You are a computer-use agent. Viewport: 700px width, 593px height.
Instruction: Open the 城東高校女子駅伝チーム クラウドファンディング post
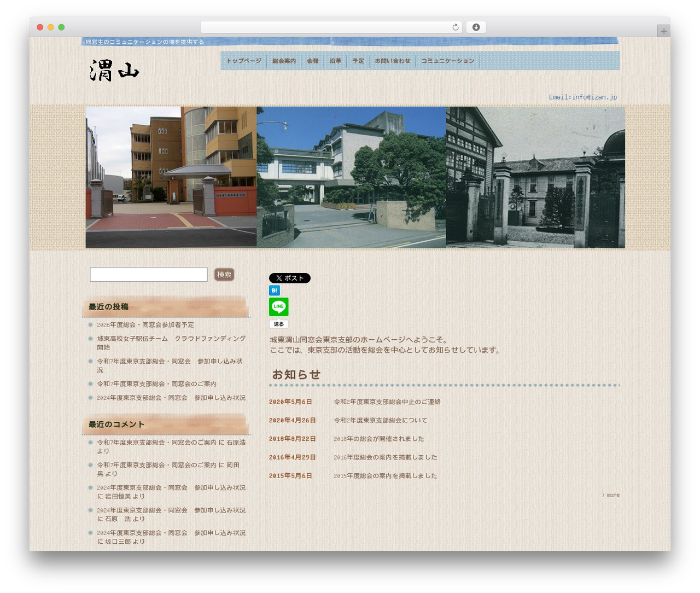click(x=171, y=343)
